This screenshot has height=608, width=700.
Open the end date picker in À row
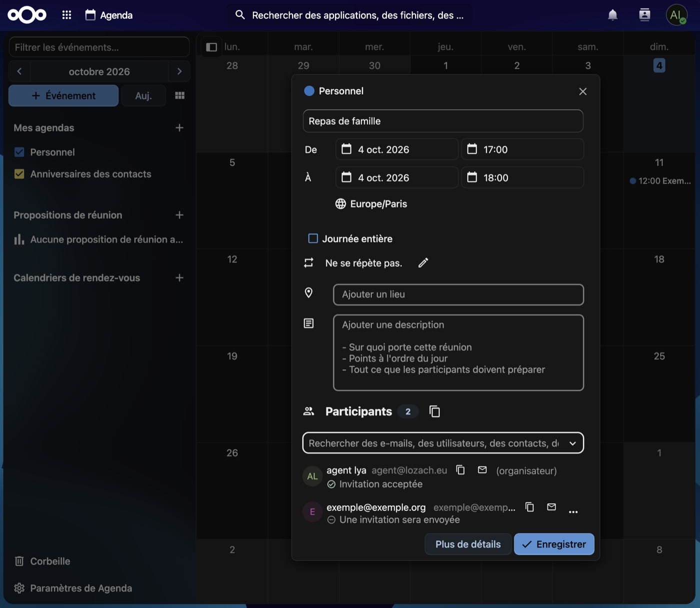397,178
